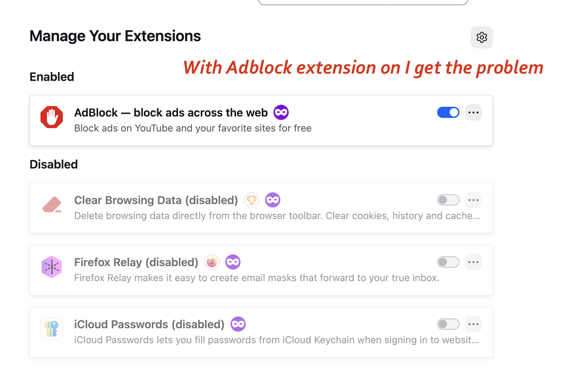Open AdBlock's three-dot more options menu
This screenshot has width=588, height=390.
pos(473,112)
